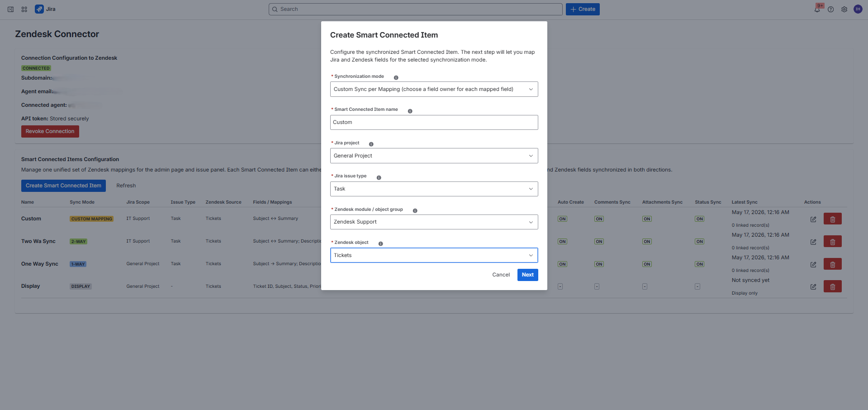Screen dimensions: 868x410
Task: Show info icon for Smart Connected Item name
Action: pos(410,111)
